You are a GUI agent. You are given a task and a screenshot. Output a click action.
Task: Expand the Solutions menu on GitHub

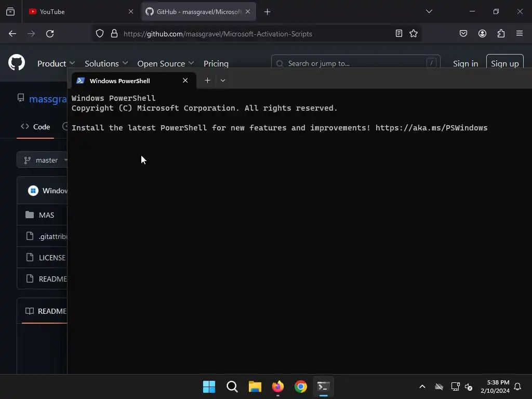(106, 63)
